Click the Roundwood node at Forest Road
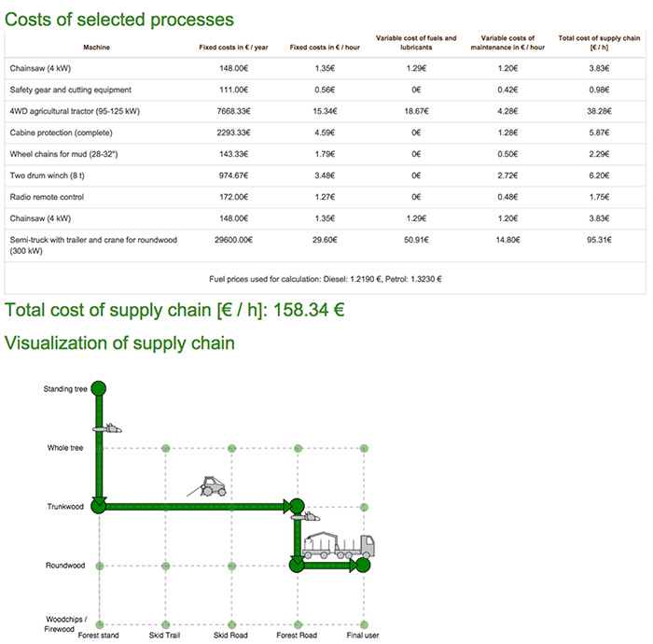653x644 pixels. 297,565
